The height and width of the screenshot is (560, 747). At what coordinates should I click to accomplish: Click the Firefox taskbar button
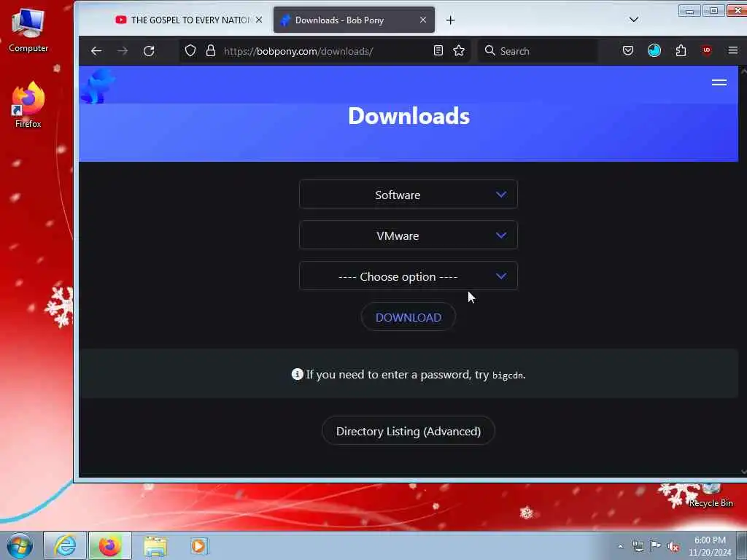[x=109, y=545]
